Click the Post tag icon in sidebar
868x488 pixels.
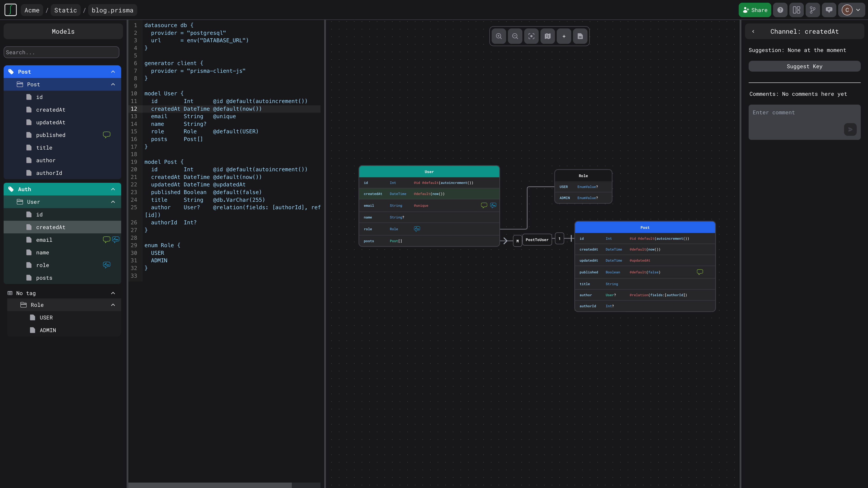tap(11, 72)
